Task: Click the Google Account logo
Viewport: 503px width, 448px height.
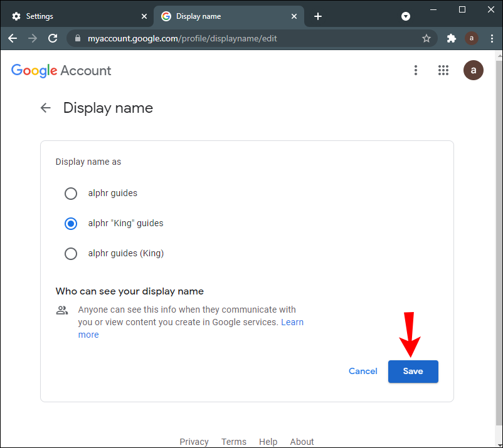Action: tap(61, 71)
